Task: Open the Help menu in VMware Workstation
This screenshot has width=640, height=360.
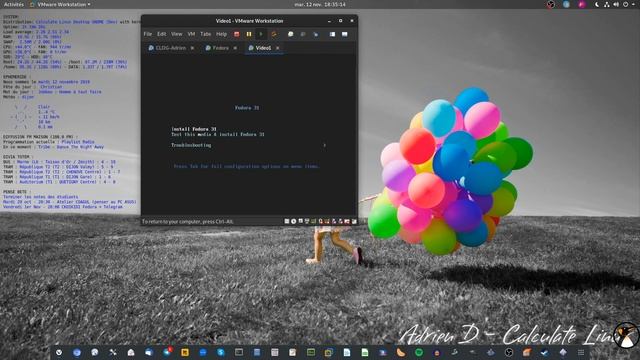Action: (221, 34)
